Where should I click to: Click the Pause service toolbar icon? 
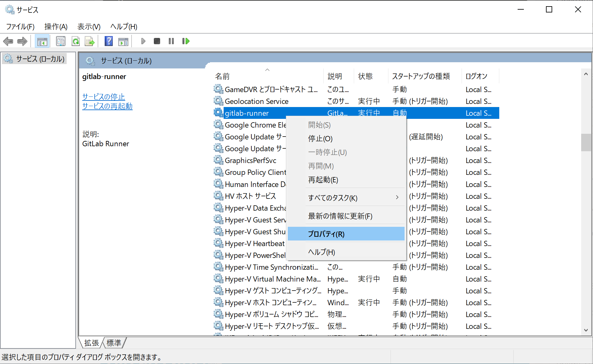(x=171, y=41)
